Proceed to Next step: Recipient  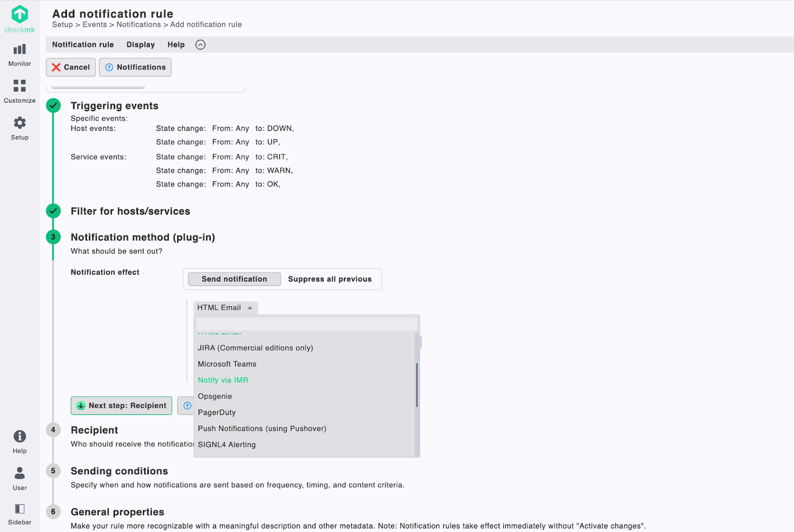point(122,406)
